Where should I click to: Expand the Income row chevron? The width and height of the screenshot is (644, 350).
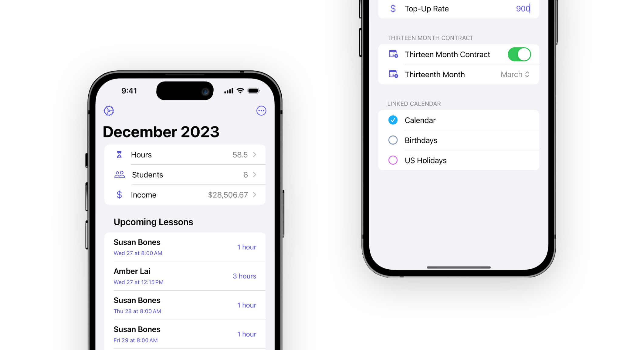(254, 195)
